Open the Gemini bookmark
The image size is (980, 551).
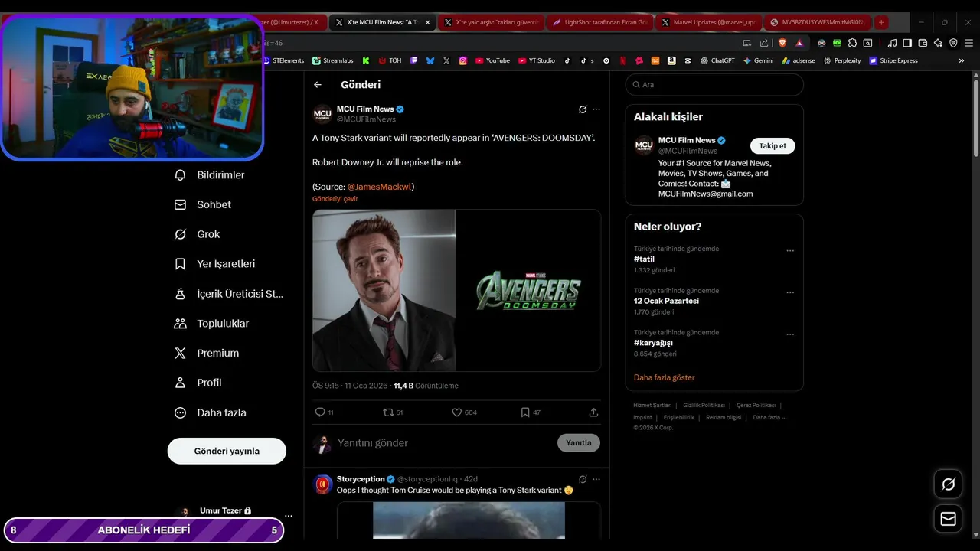(758, 60)
